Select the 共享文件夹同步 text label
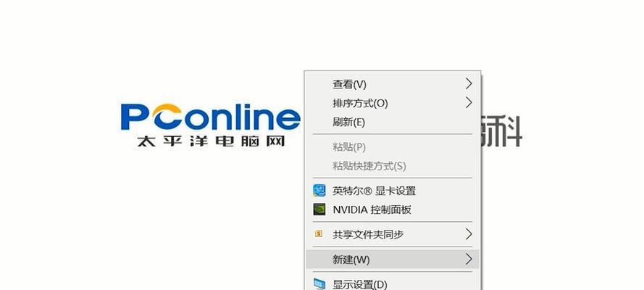Screen dimensions: 644x290 [x=368, y=235]
